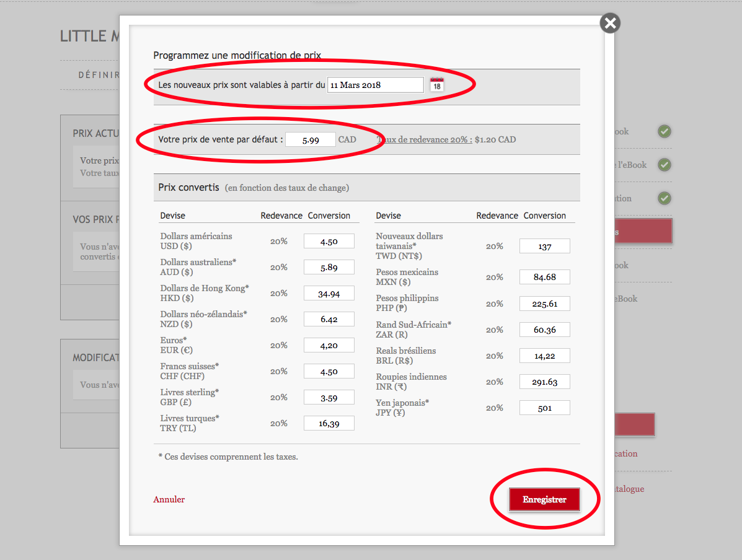The width and height of the screenshot is (742, 560).
Task: Click the Annuler link
Action: (169, 499)
